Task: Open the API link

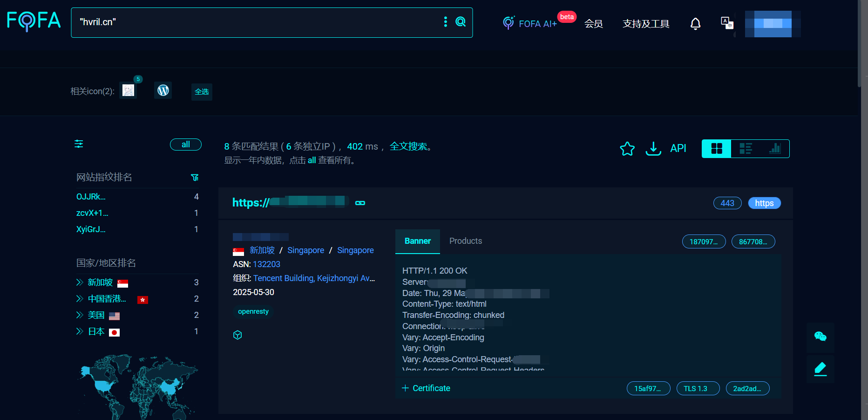Action: pos(678,148)
